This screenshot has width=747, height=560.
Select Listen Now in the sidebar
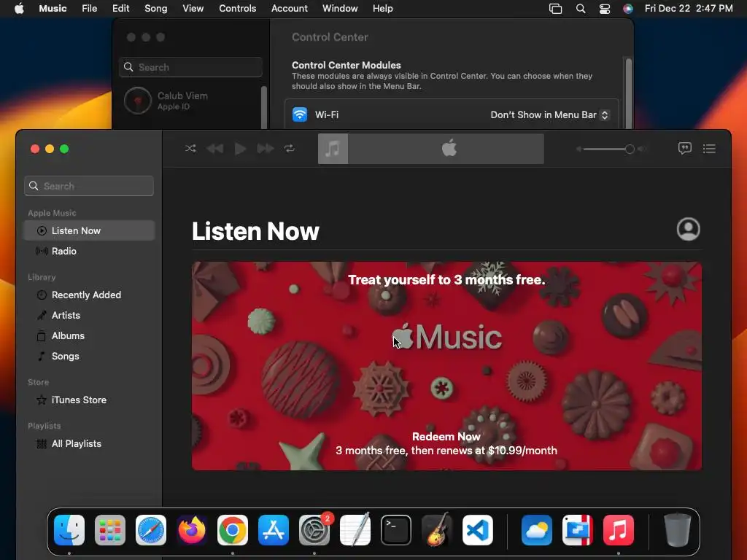click(x=89, y=230)
